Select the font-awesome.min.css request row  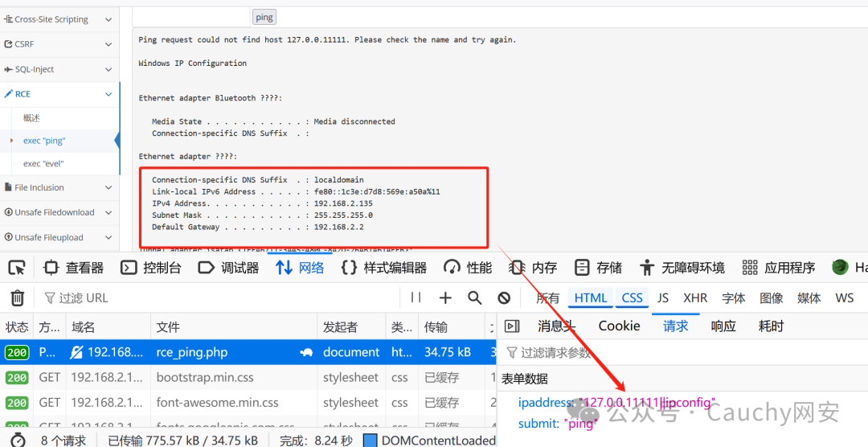point(248,403)
